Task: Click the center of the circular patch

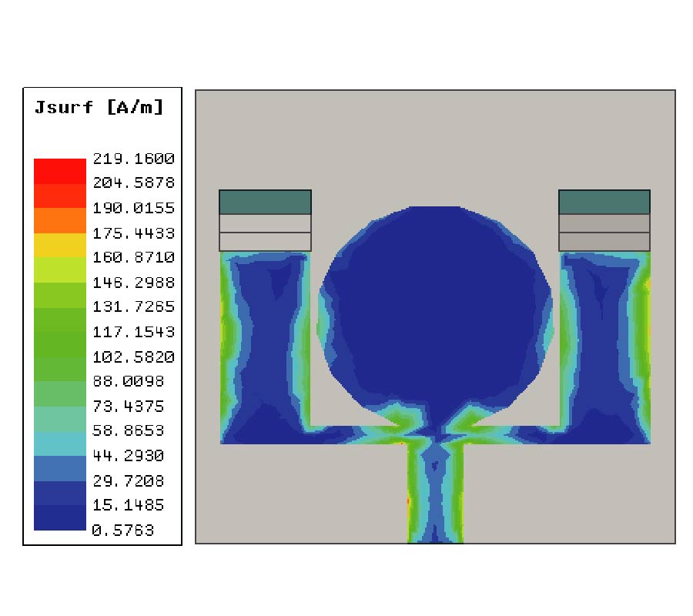Action: point(436,308)
